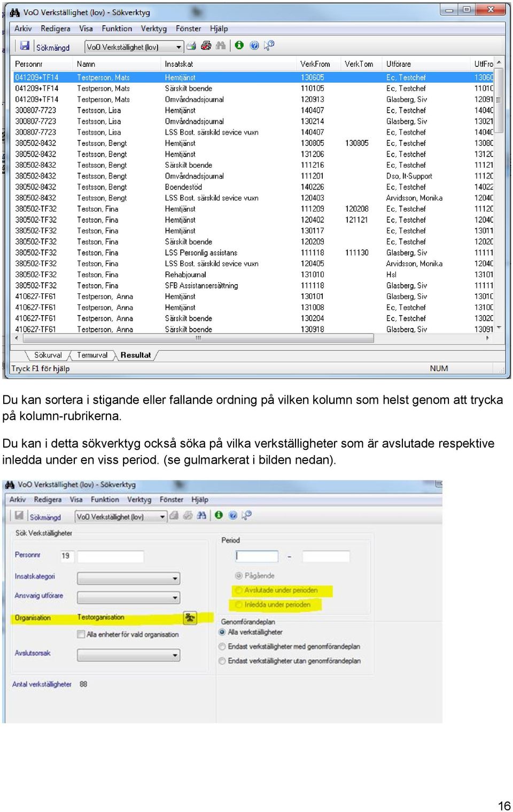Open Visa menu in the search form window
This screenshot has height=812, width=513.
(76, 499)
